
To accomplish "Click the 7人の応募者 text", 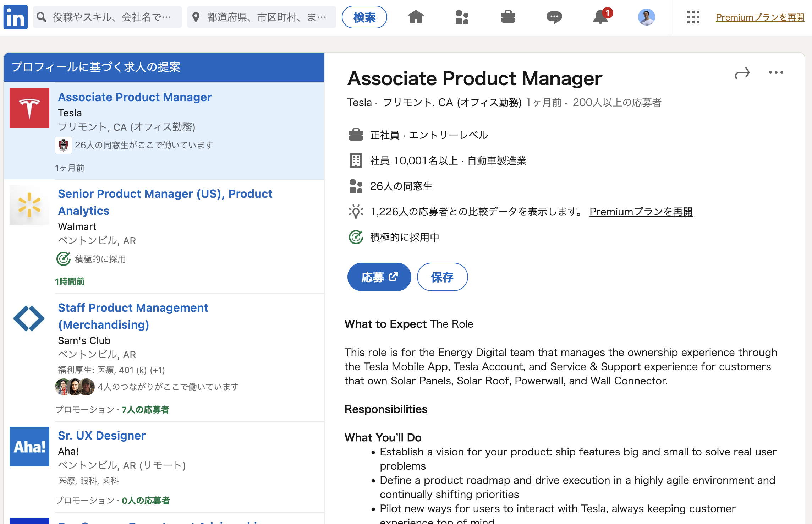I will pos(146,410).
